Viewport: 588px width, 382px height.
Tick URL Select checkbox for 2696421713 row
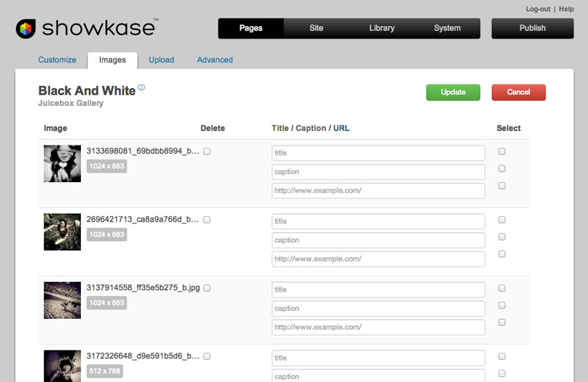(x=502, y=254)
